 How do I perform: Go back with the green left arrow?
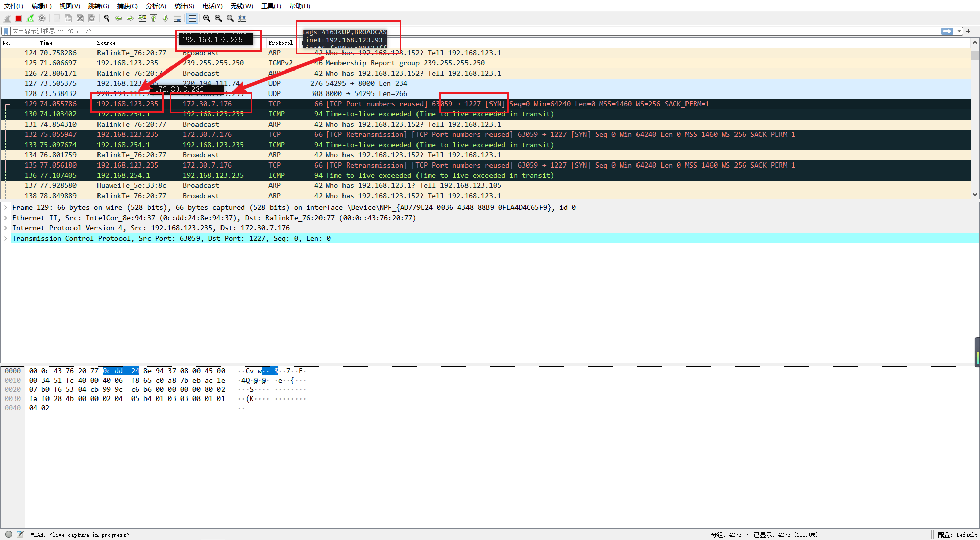click(118, 18)
